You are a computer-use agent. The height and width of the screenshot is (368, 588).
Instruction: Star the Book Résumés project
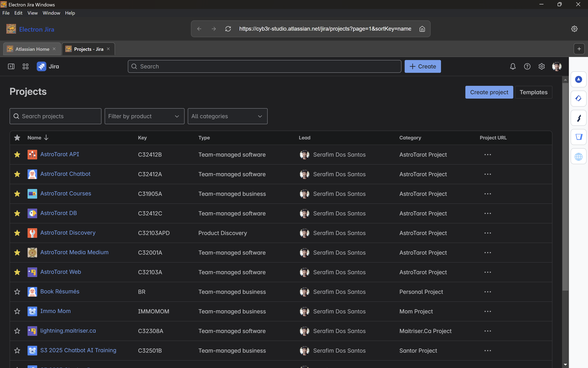(x=17, y=292)
